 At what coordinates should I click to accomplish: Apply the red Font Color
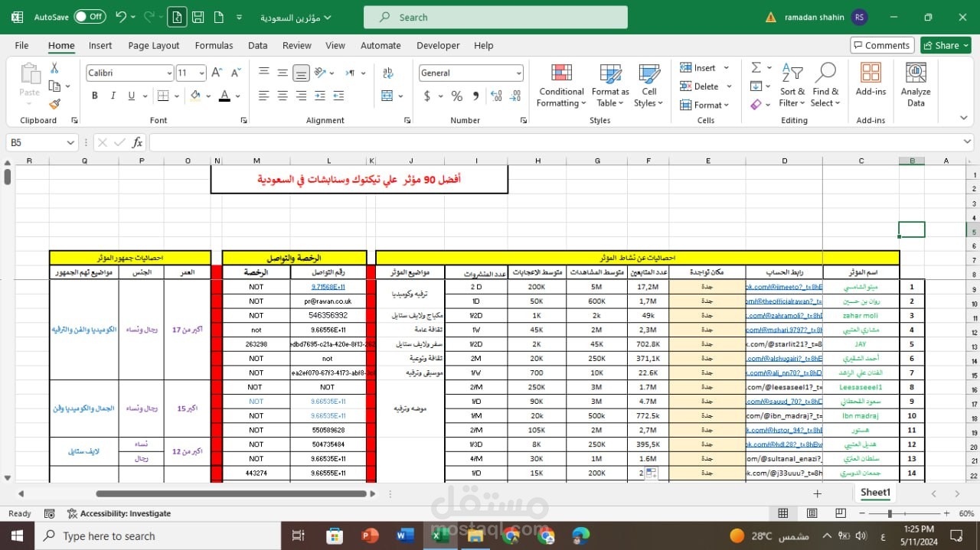point(224,96)
